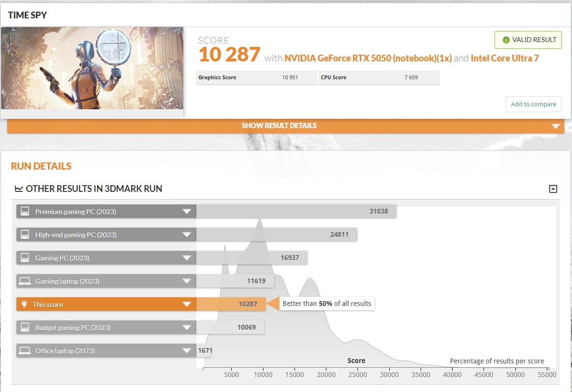Click trophy icon on This score row
572x392 pixels.
coord(24,304)
